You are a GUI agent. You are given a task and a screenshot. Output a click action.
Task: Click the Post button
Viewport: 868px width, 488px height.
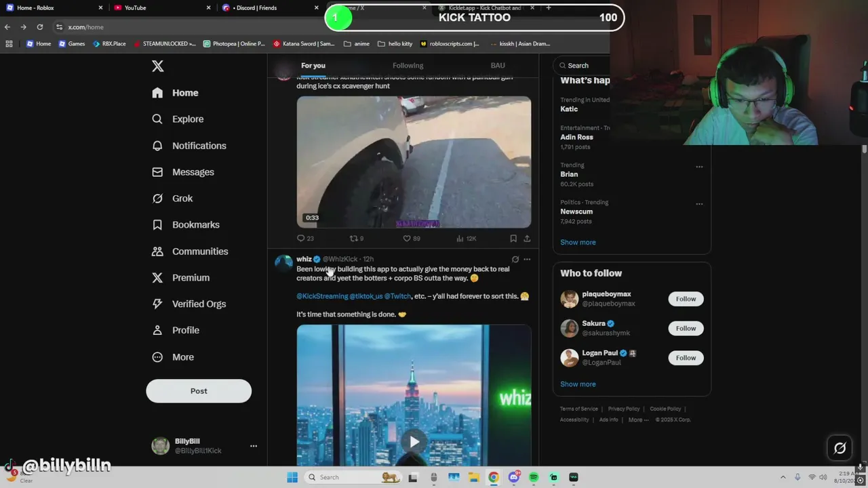coord(199,391)
